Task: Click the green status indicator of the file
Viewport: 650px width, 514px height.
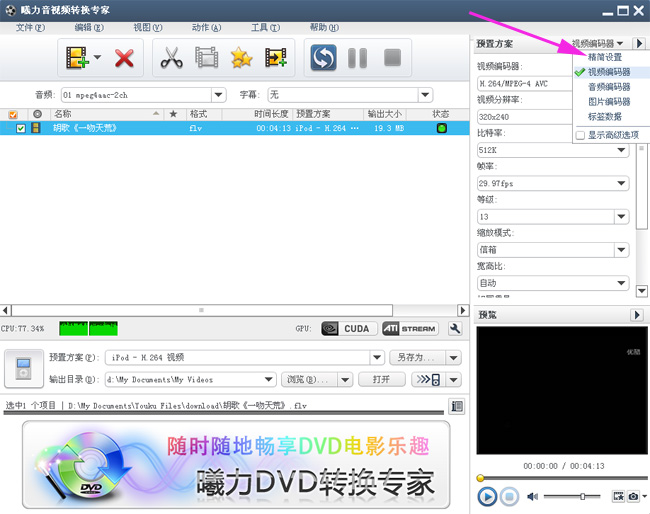Action: [441, 128]
